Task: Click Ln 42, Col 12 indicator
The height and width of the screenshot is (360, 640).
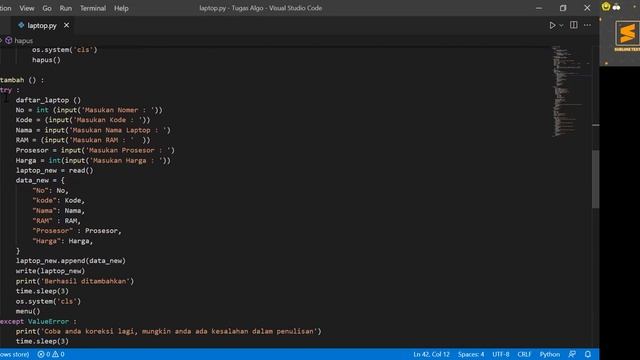Action: pyautogui.click(x=431, y=354)
